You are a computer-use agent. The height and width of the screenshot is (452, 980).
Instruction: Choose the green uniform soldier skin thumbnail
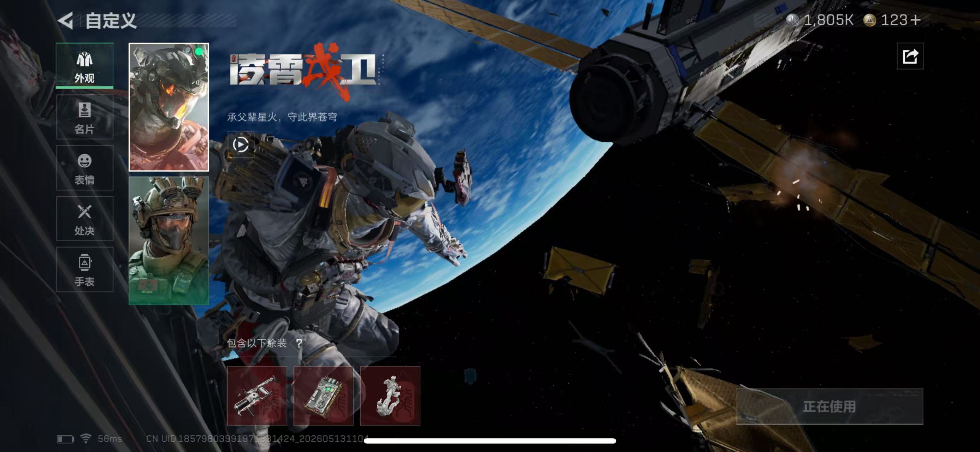pyautogui.click(x=169, y=240)
